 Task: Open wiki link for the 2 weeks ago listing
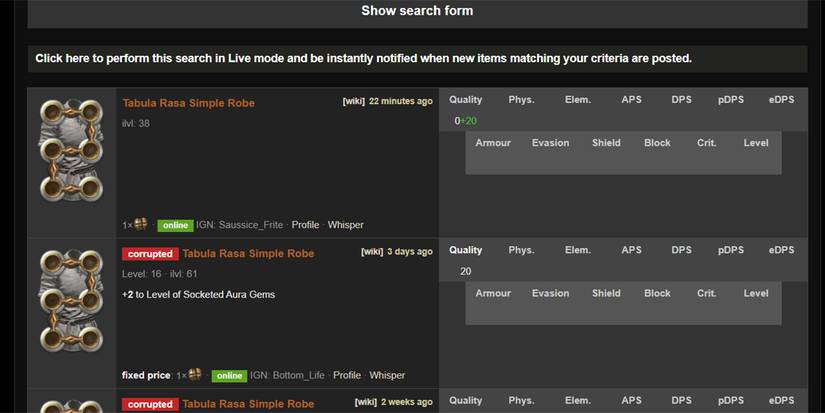[x=366, y=402]
